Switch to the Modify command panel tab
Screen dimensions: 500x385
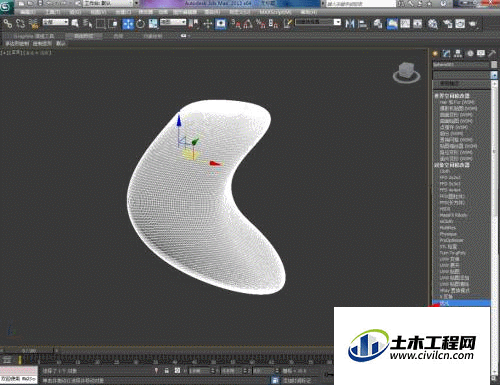click(x=446, y=54)
